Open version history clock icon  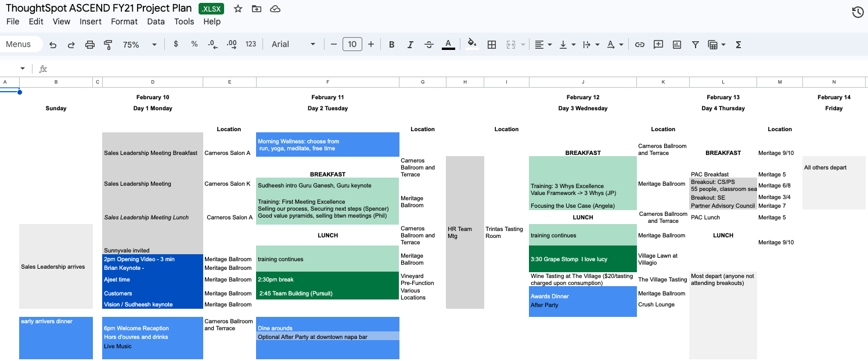point(858,12)
